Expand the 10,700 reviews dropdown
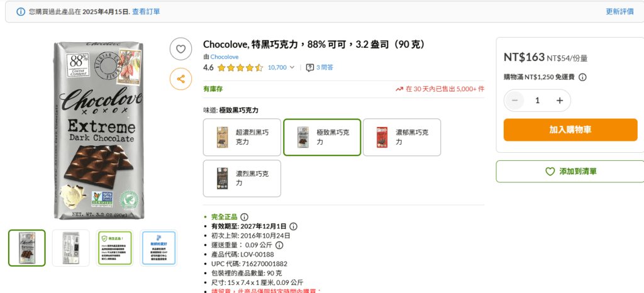 281,67
